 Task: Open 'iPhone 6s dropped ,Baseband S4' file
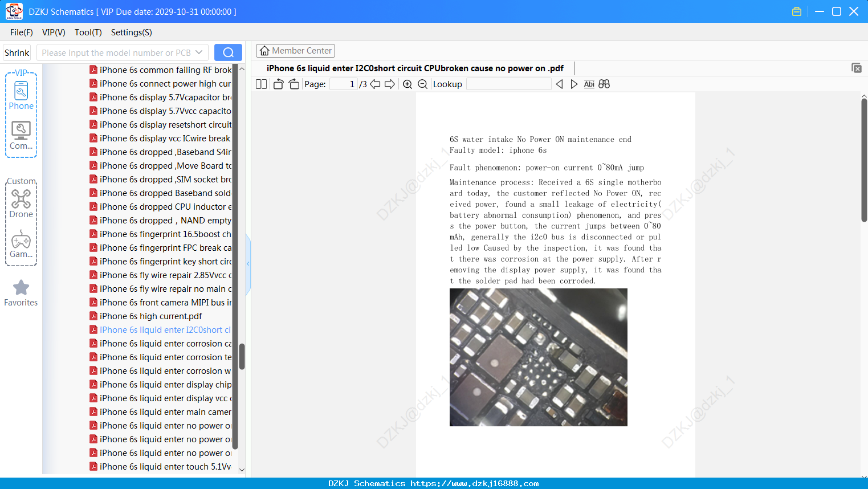[165, 152]
